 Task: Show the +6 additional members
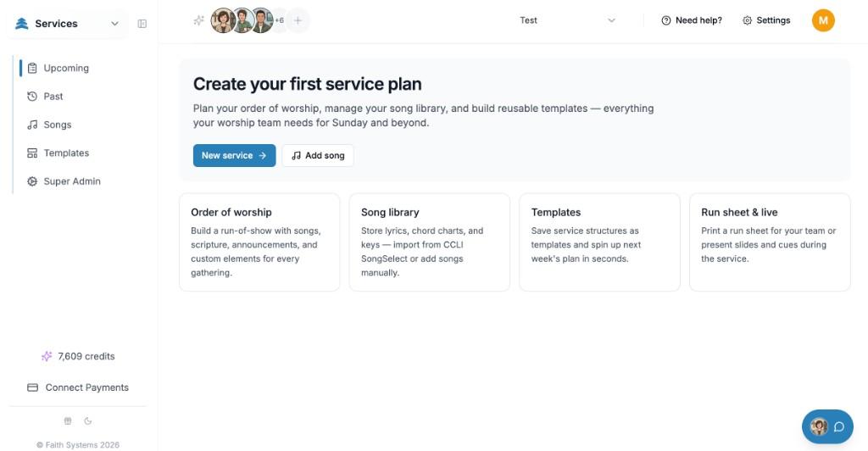(280, 20)
